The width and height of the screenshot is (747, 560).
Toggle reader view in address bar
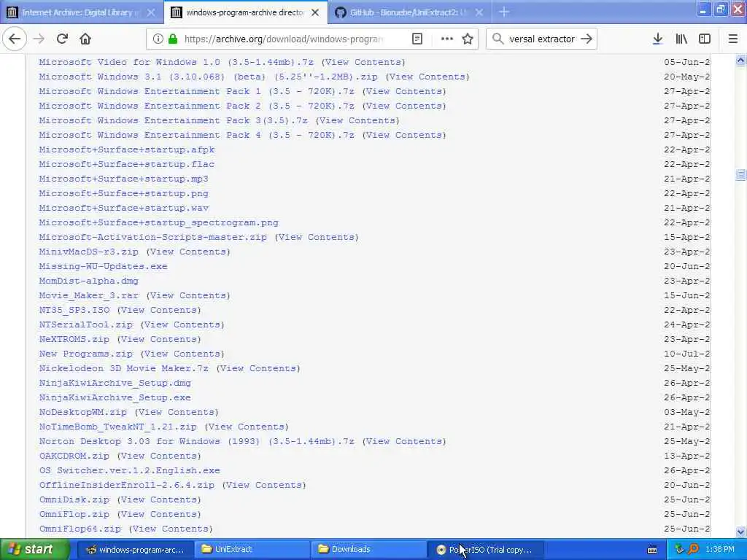point(417,39)
